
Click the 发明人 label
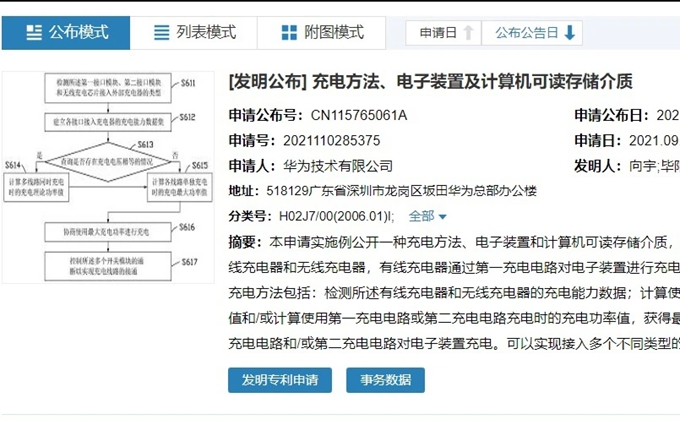tap(598, 166)
